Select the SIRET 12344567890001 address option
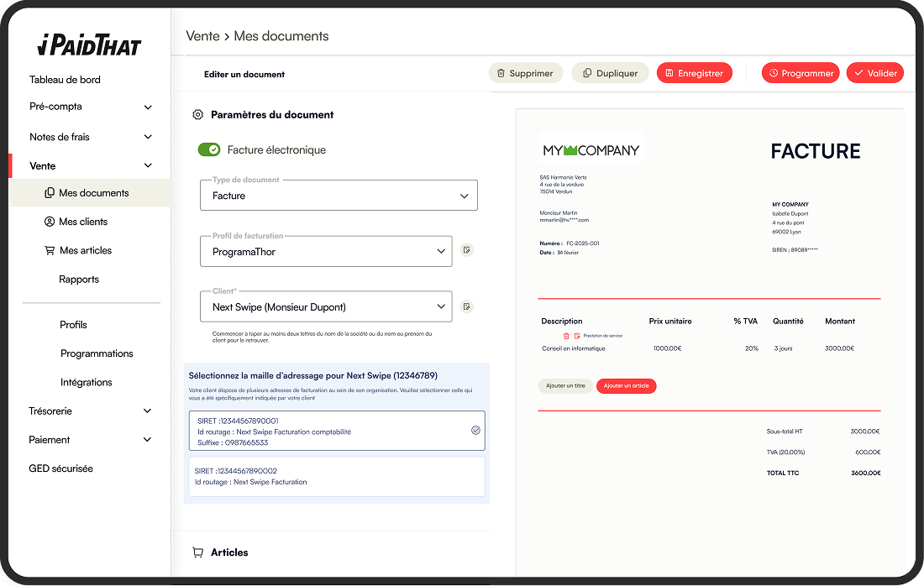Image resolution: width=924 pixels, height=586 pixels. [335, 431]
